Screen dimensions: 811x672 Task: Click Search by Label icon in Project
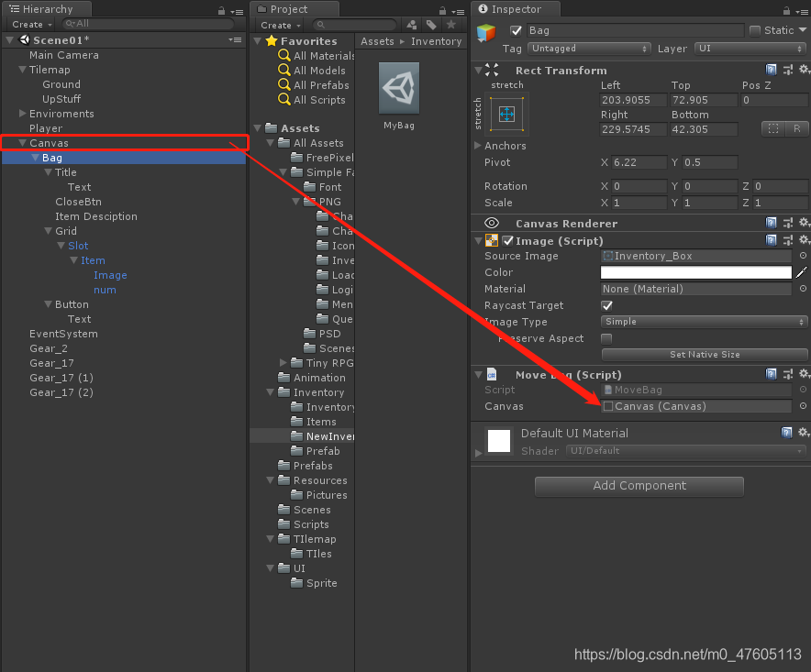[431, 25]
